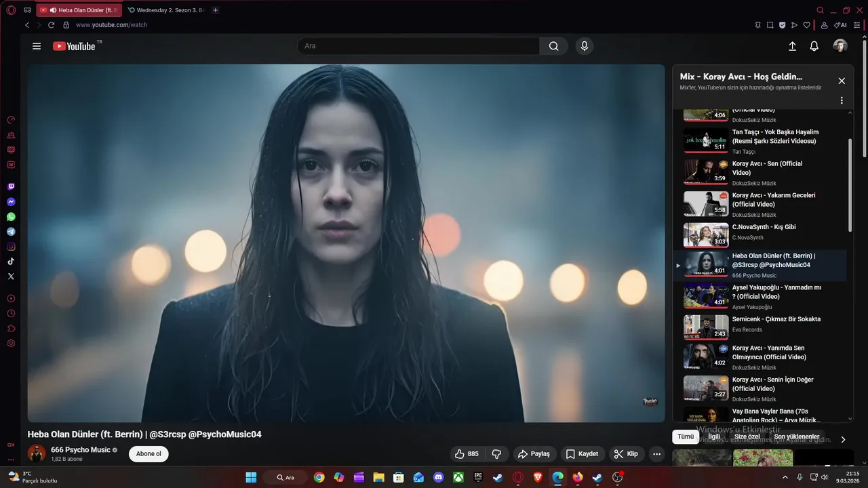Open TikTok in the Opera sidebar
This screenshot has width=868, height=488.
click(11, 261)
